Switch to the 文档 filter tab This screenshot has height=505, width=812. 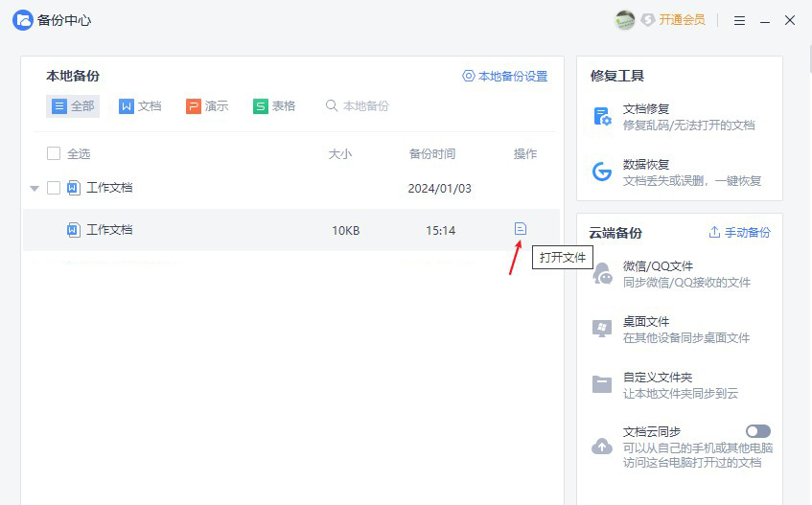(x=140, y=106)
